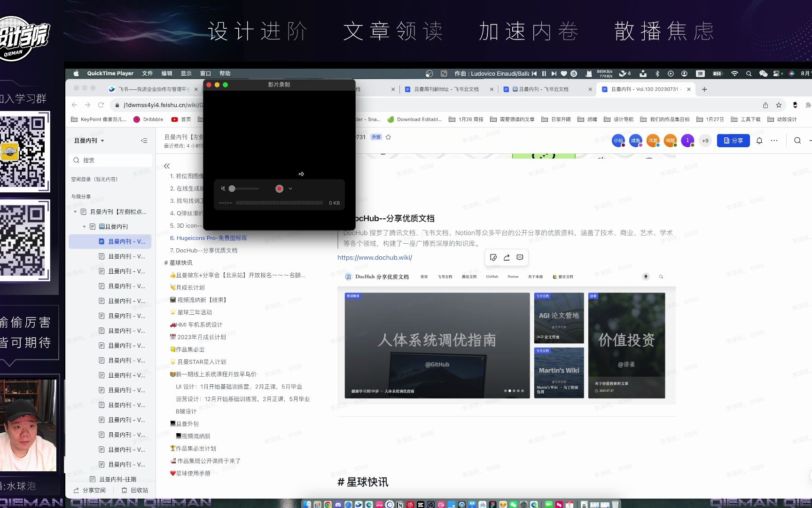Close the 且曼内刊 Vol.130 tab

pyautogui.click(x=688, y=89)
